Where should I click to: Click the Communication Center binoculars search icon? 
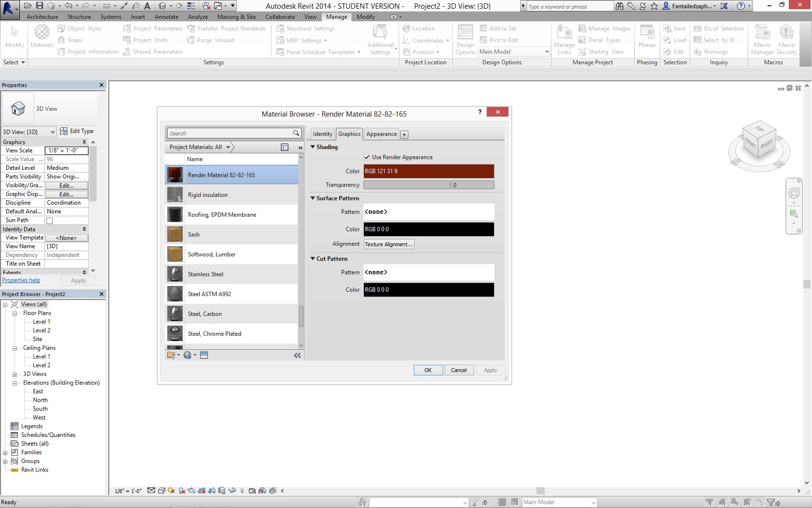pyautogui.click(x=619, y=6)
